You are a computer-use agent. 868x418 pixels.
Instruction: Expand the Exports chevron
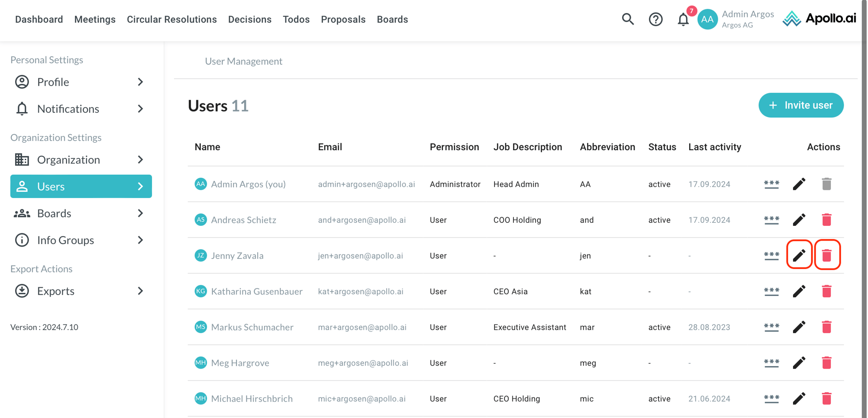click(140, 291)
